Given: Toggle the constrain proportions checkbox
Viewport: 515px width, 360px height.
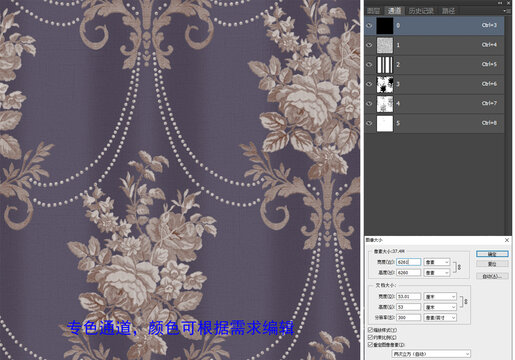Looking at the screenshot, I should click(370, 337).
